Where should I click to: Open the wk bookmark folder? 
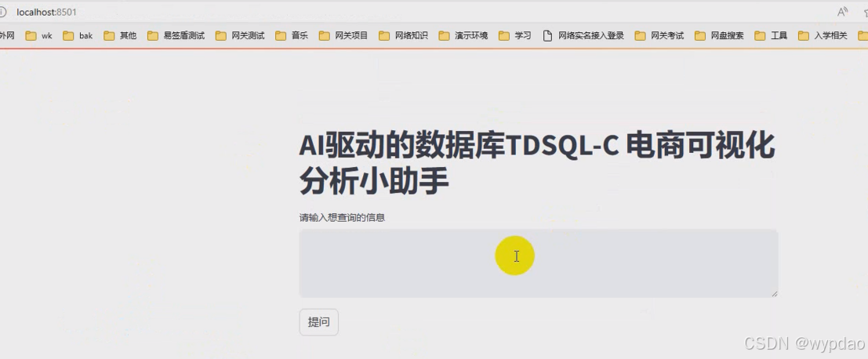38,36
